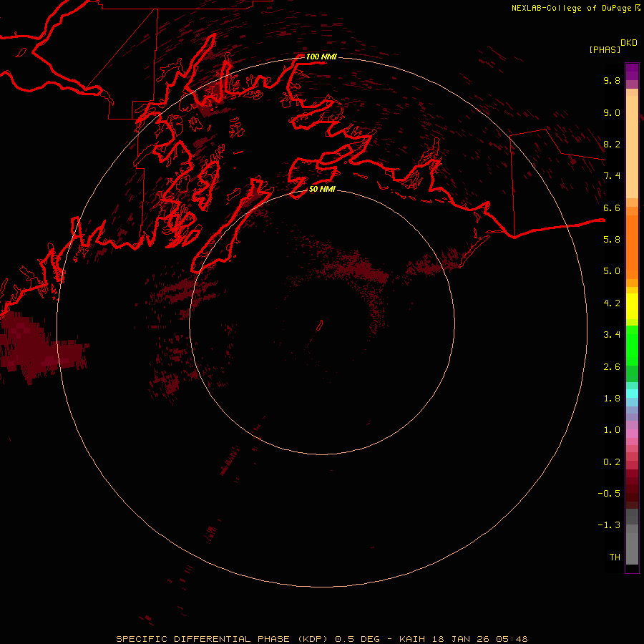Click the 100 NMI range ring label
Screen dimensions: 644x644
coord(321,57)
